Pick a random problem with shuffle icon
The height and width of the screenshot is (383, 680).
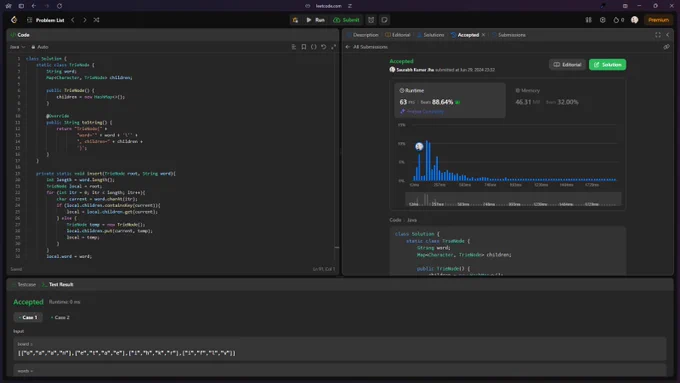pos(96,20)
